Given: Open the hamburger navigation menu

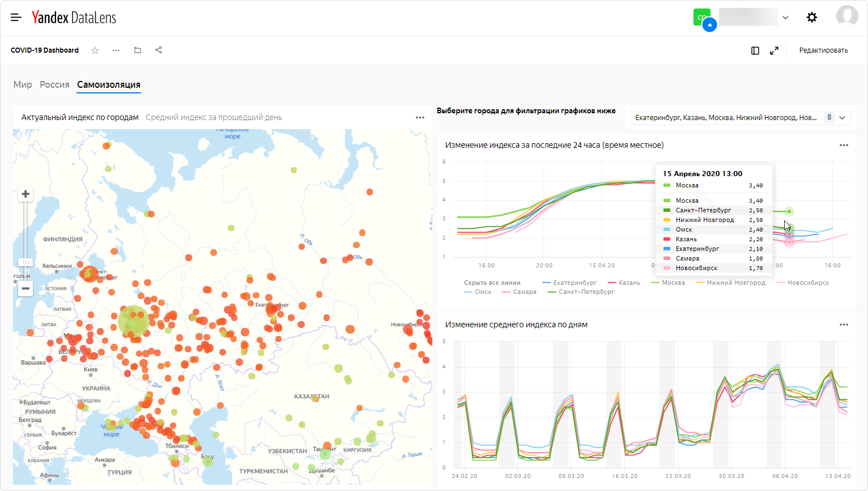Looking at the screenshot, I should pos(16,18).
